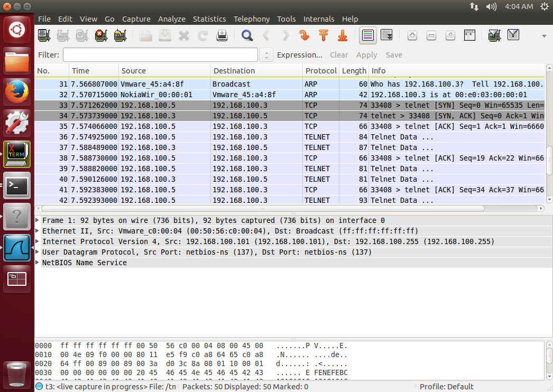Select packet 31 ARP broadcast row
Viewport: 553px width, 392px height.
coord(290,84)
